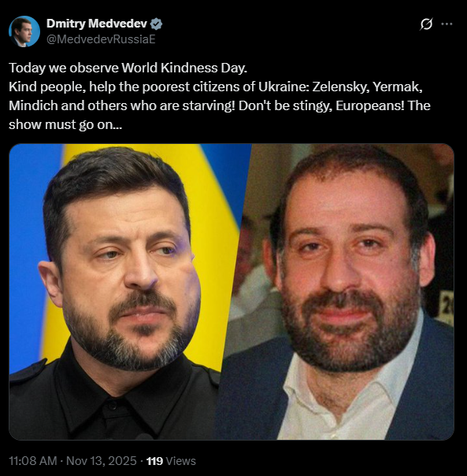Click the line starting 'Mindich and others'
The image size is (467, 476).
[220, 105]
